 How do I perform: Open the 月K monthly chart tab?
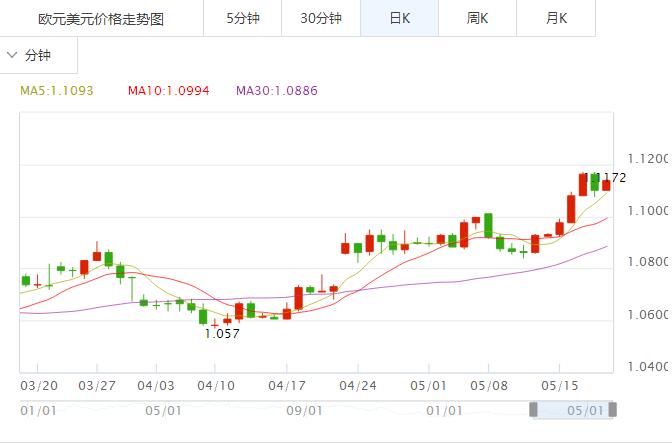(556, 18)
